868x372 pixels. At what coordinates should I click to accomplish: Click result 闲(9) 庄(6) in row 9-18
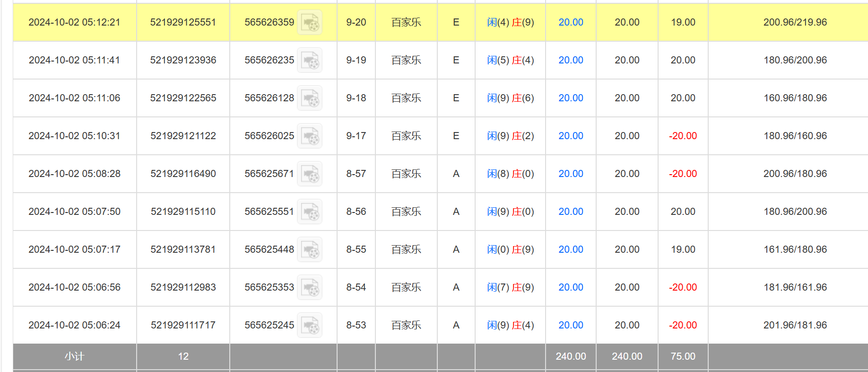click(x=510, y=98)
